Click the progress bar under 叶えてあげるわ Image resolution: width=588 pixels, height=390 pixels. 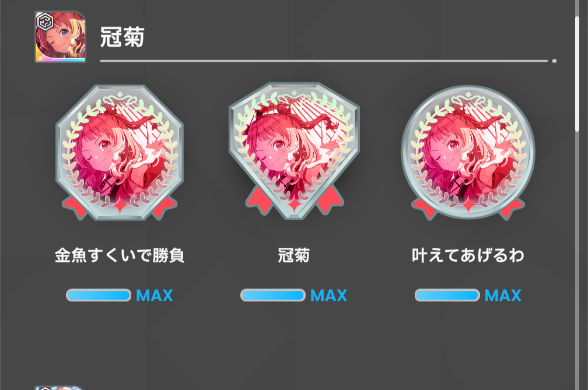[447, 295]
